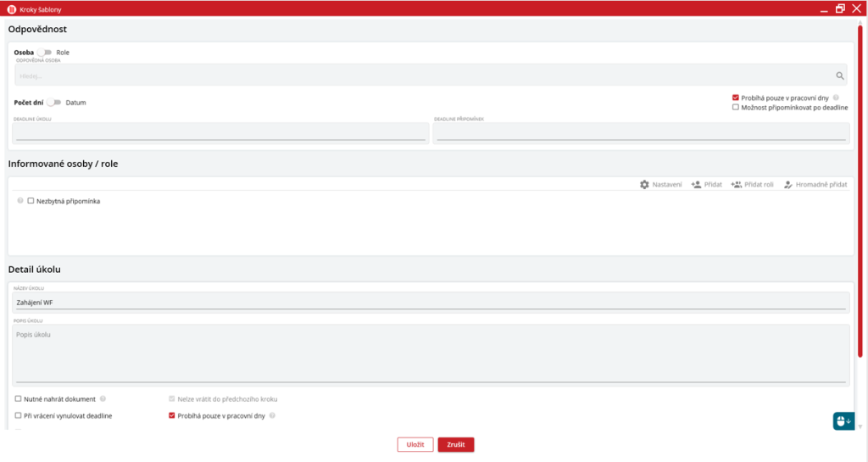Image resolution: width=868 pixels, height=462 pixels.
Task: Click the mouse scroll-down icon button
Action: [843, 420]
